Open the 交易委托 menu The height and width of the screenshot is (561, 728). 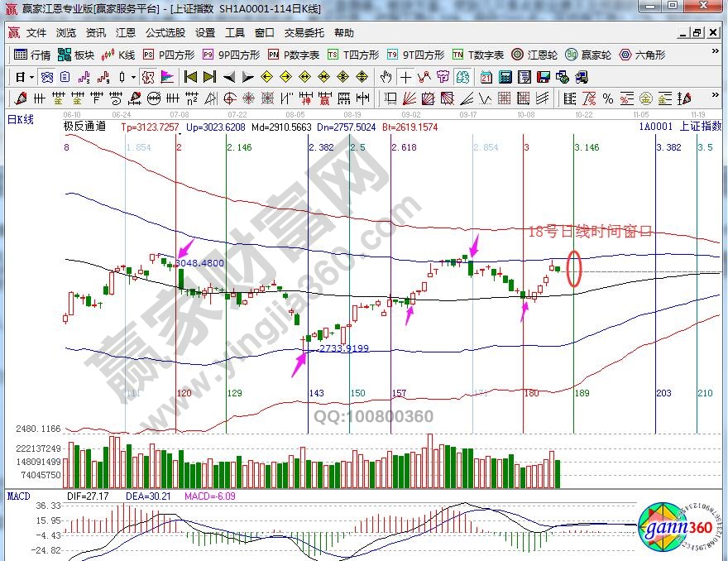coord(304,33)
